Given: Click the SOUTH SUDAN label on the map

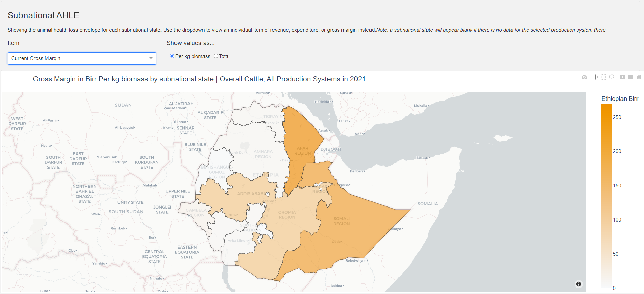Looking at the screenshot, I should (x=126, y=212).
